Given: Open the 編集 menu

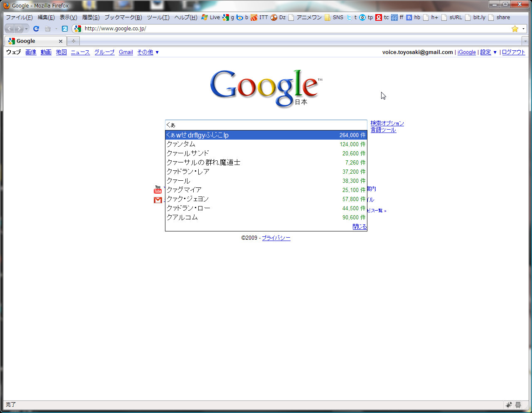Looking at the screenshot, I should [46, 17].
